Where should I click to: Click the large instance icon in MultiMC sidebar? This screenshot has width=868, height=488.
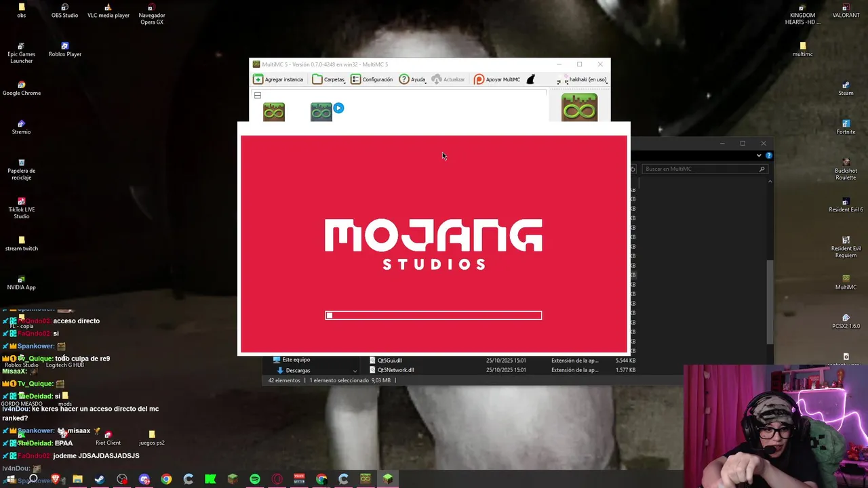click(x=579, y=107)
